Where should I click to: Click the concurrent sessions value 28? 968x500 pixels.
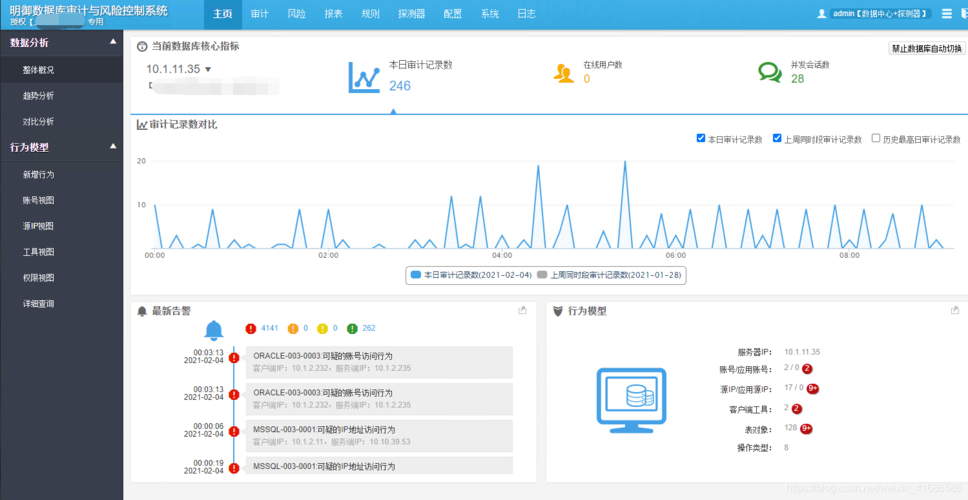coord(797,79)
